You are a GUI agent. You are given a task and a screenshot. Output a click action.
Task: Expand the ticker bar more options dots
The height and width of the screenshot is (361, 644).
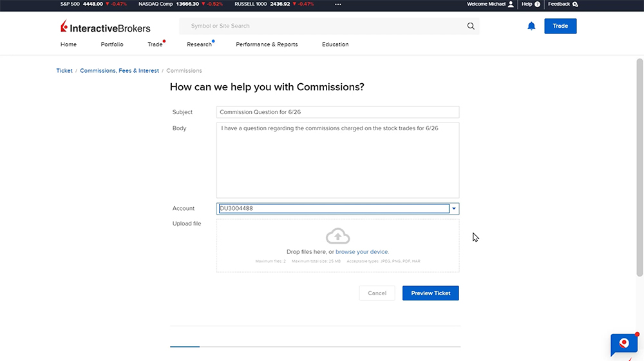pyautogui.click(x=337, y=4)
